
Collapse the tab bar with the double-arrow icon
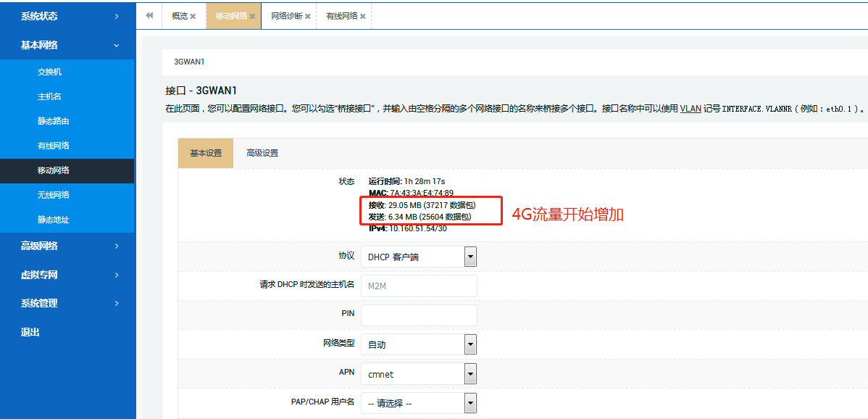pyautogui.click(x=149, y=14)
